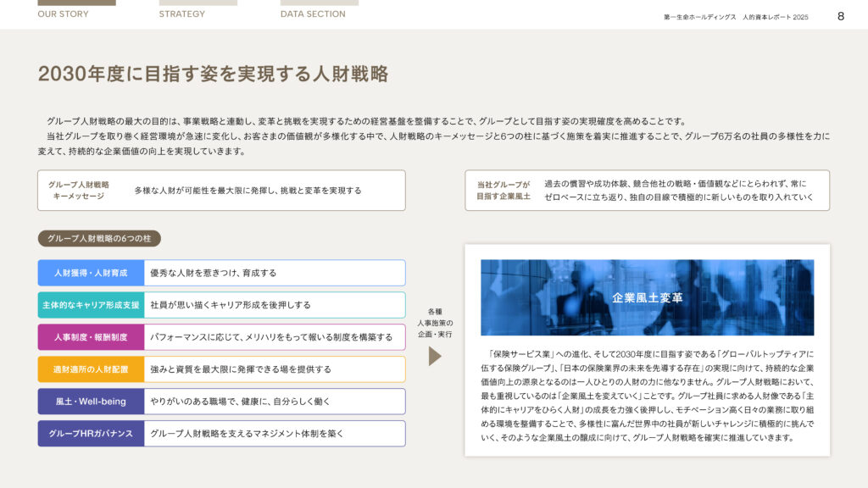Click the グループ人財戦略の6つの柱 badge
Screen dimensions: 868x488
(99, 239)
